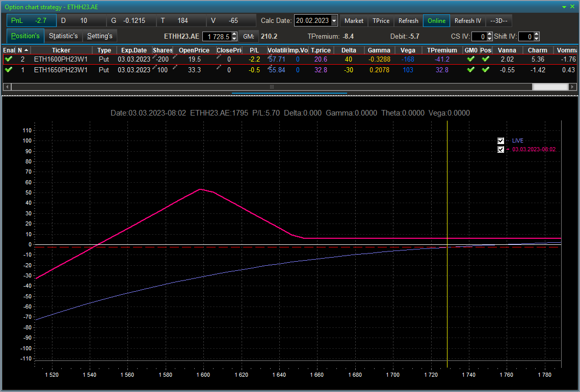
Task: Select ticker cell ETH1600PH23W1
Action: click(x=61, y=59)
